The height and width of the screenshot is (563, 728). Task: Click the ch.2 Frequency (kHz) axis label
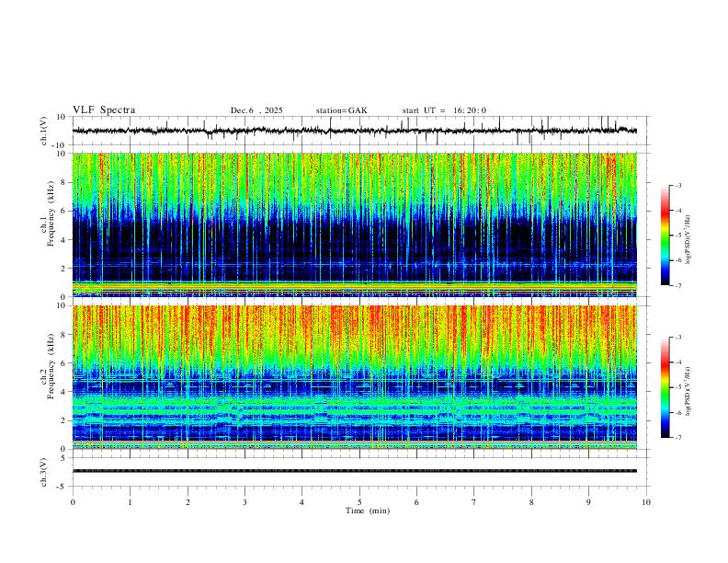tap(48, 365)
